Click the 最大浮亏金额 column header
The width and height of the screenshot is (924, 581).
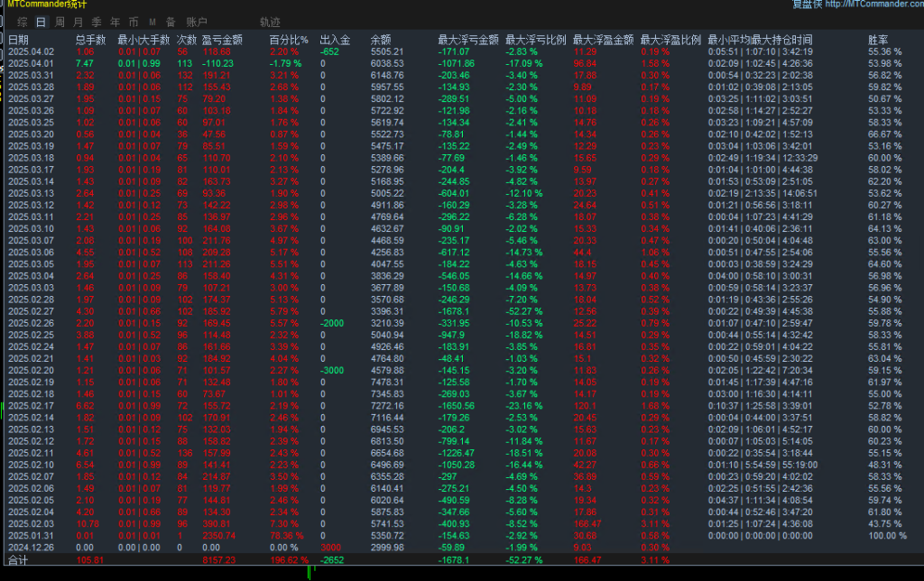click(467, 40)
